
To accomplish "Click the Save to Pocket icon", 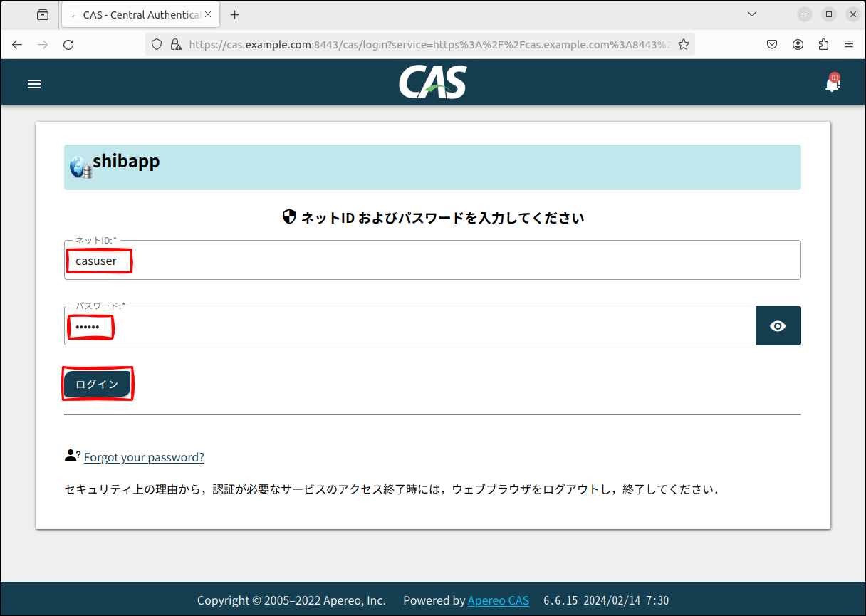I will click(x=772, y=44).
